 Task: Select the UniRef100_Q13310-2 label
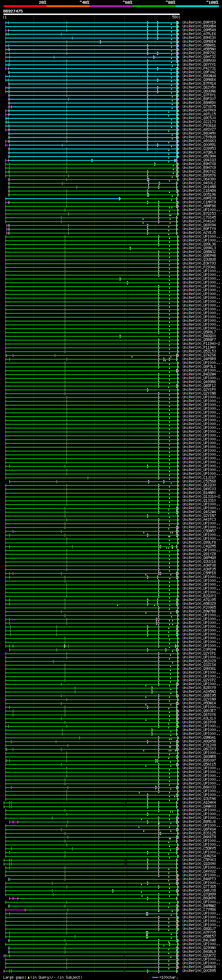pyautogui.click(x=201, y=496)
